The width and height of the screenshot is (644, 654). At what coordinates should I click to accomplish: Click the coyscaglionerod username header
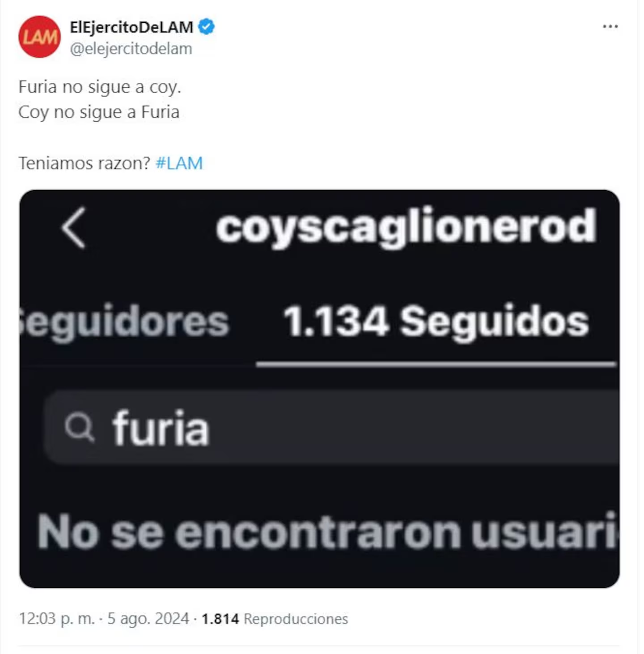[406, 227]
